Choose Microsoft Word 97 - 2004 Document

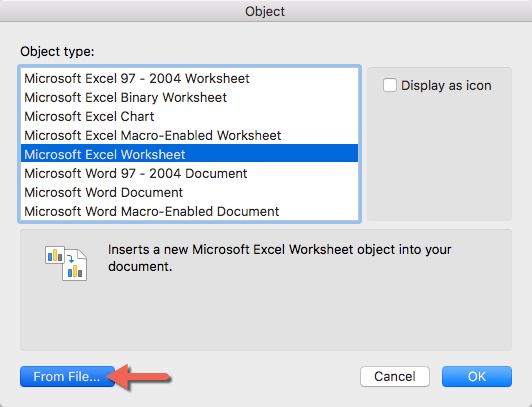[x=189, y=173]
